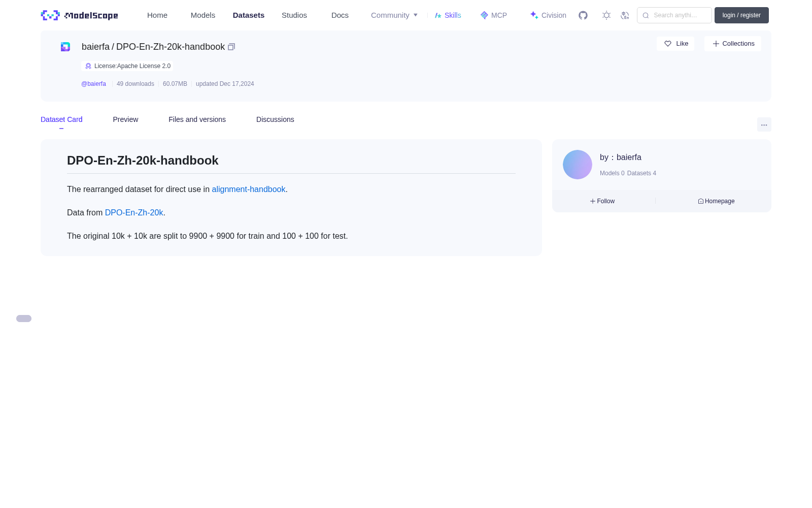
Task: Open Files and versions tab
Action: coord(197,119)
